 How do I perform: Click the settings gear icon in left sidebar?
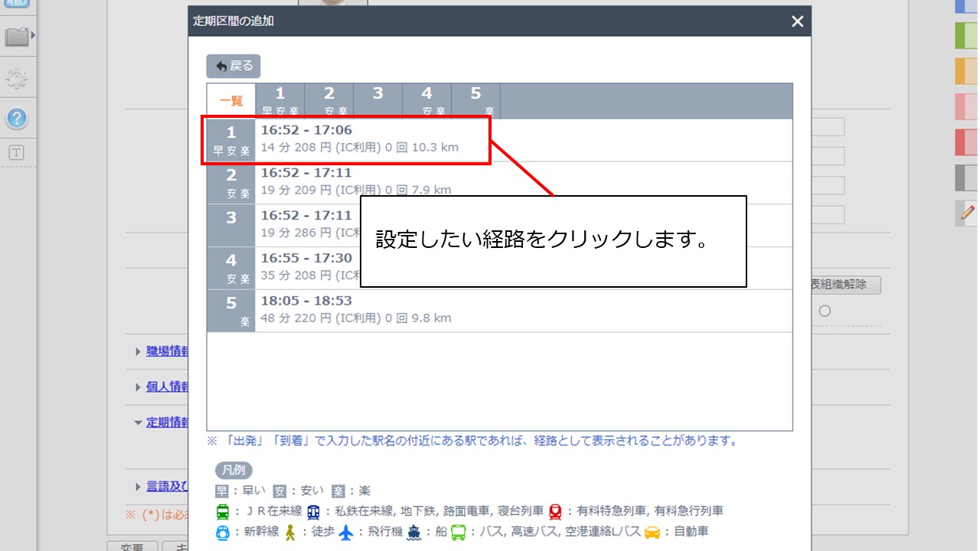(18, 77)
